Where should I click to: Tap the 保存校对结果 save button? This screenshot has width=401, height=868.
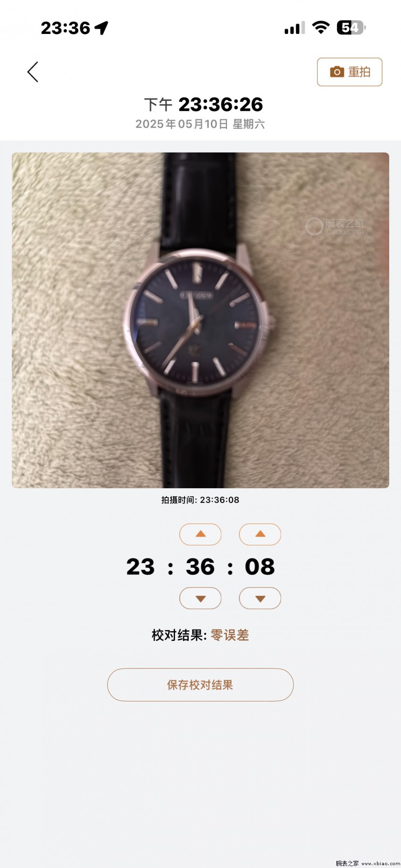(x=200, y=685)
